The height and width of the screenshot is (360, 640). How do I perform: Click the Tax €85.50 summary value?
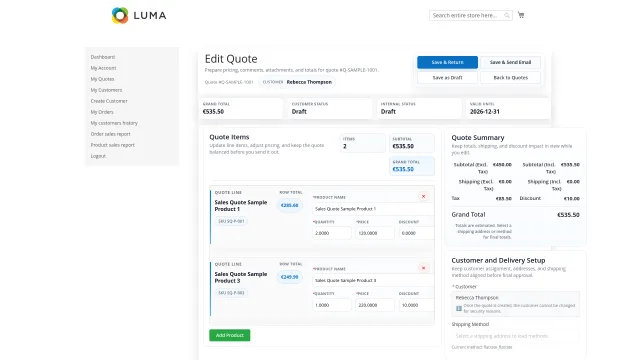click(503, 199)
